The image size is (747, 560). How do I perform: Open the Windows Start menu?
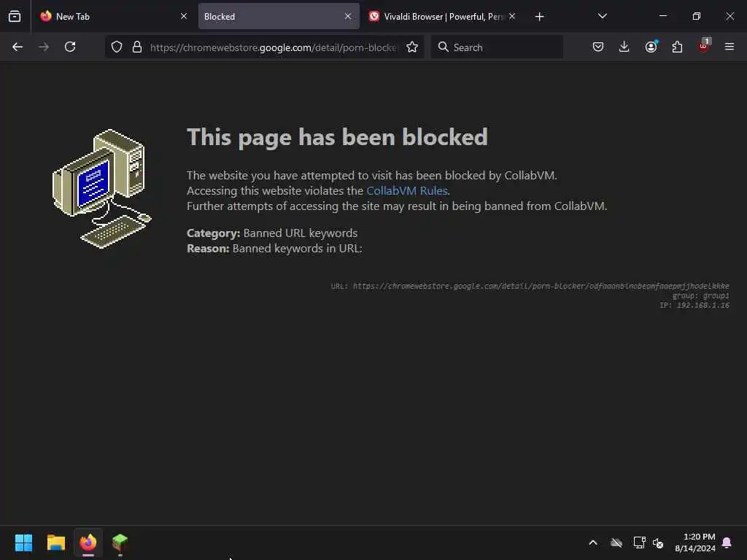23,542
